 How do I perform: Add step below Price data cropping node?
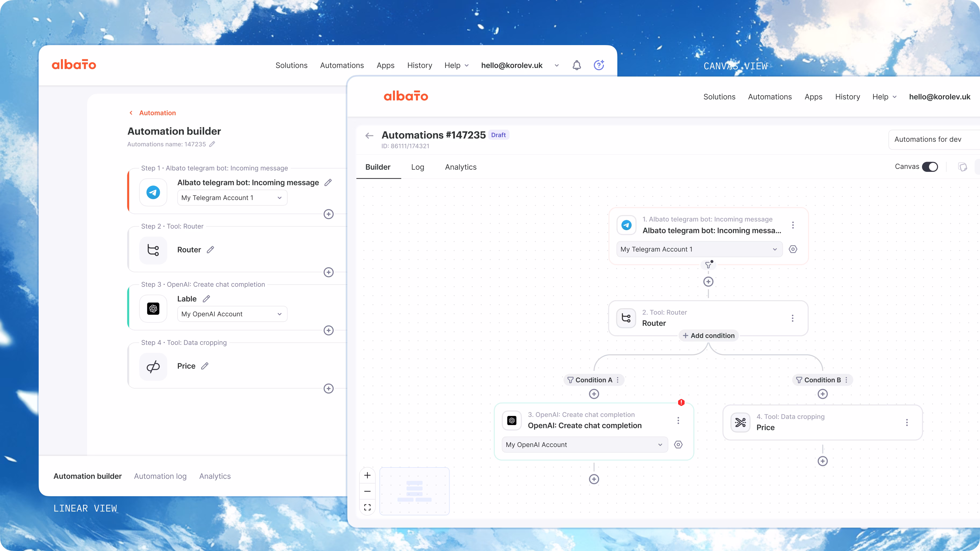click(x=823, y=461)
